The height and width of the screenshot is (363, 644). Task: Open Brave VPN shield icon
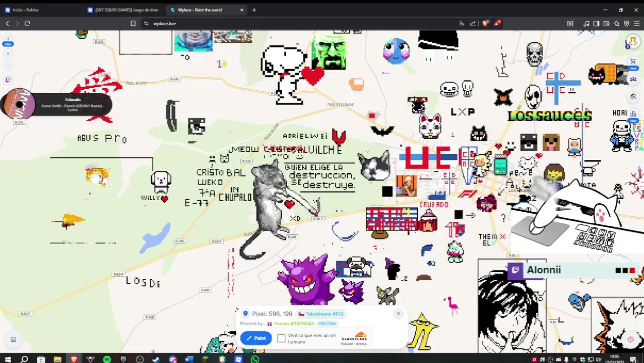pyautogui.click(x=626, y=23)
